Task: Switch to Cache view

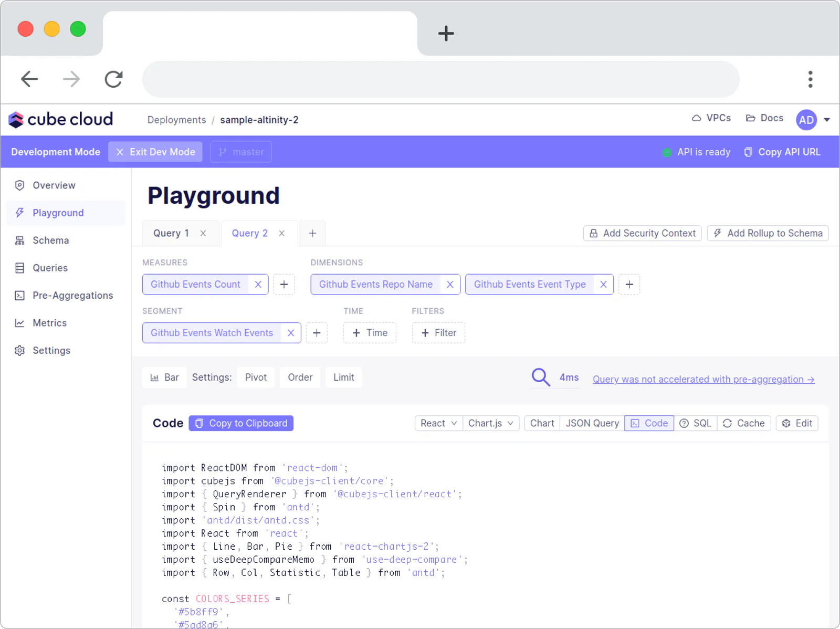Action: [744, 423]
